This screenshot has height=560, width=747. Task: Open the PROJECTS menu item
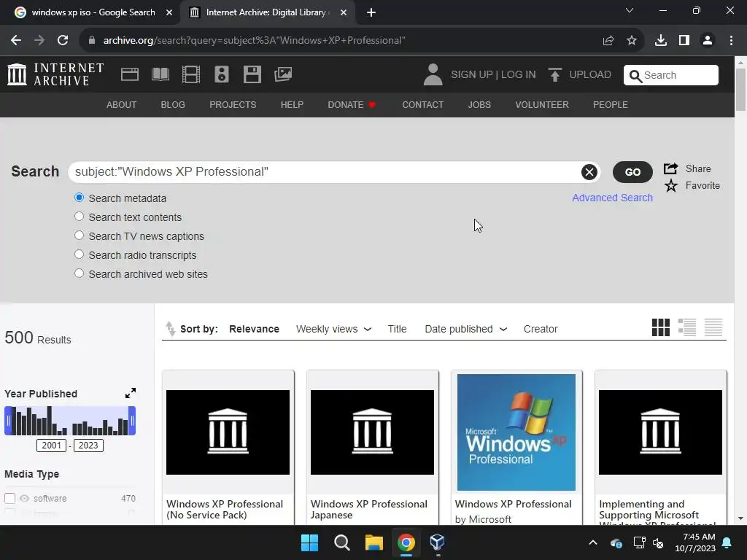click(233, 105)
